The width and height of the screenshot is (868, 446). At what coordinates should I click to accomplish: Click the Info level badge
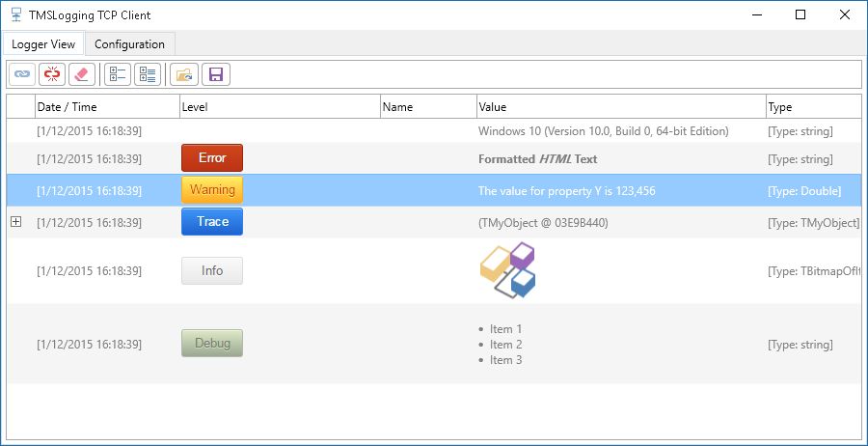(212, 271)
